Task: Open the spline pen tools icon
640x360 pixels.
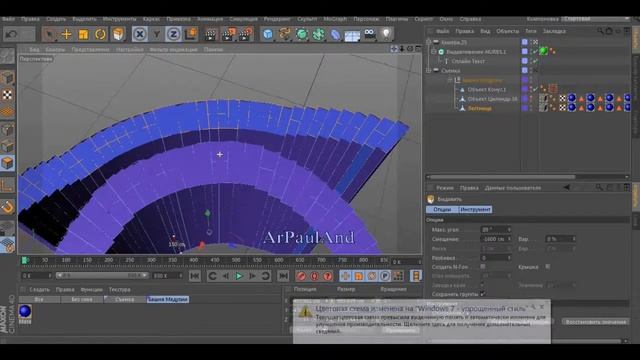Action: (x=284, y=34)
